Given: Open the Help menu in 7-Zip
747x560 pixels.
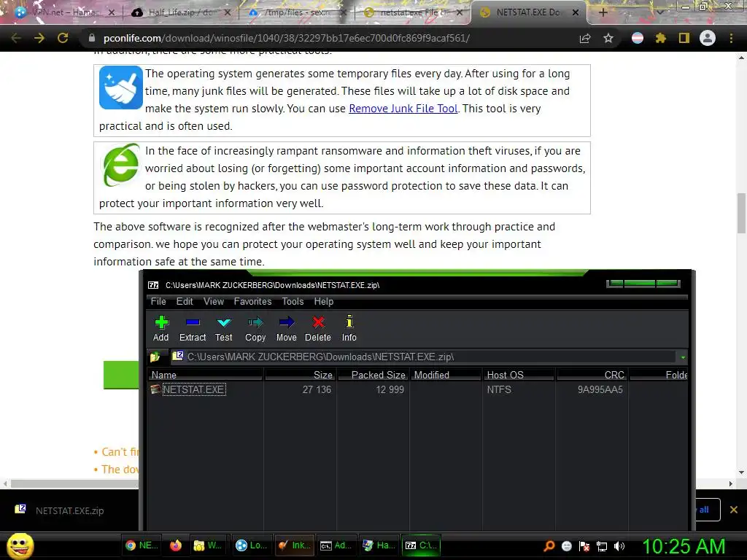Looking at the screenshot, I should (323, 301).
